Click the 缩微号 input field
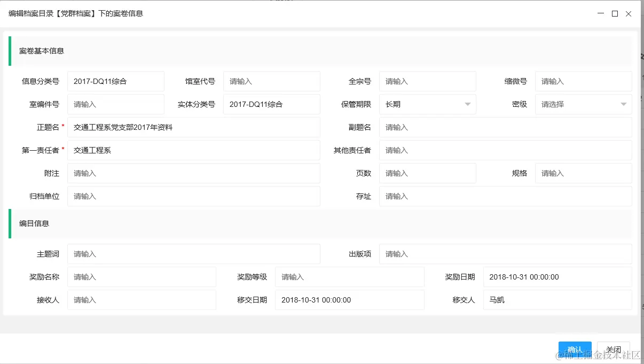Image resolution: width=644 pixels, height=364 pixels. click(x=583, y=81)
